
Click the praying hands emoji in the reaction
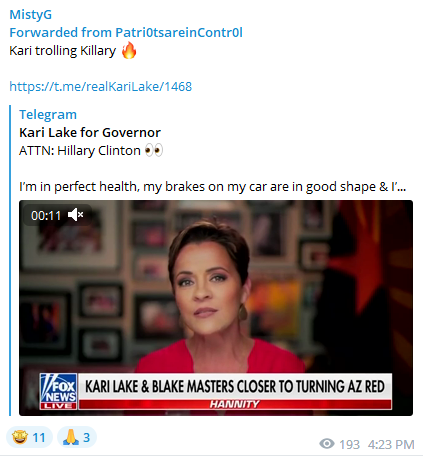point(71,437)
